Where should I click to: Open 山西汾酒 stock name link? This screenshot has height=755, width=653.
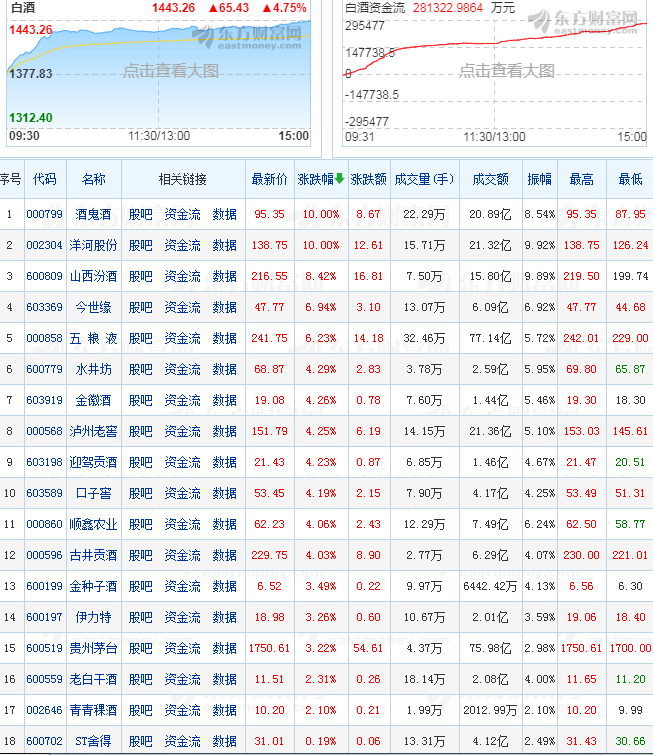[93, 276]
